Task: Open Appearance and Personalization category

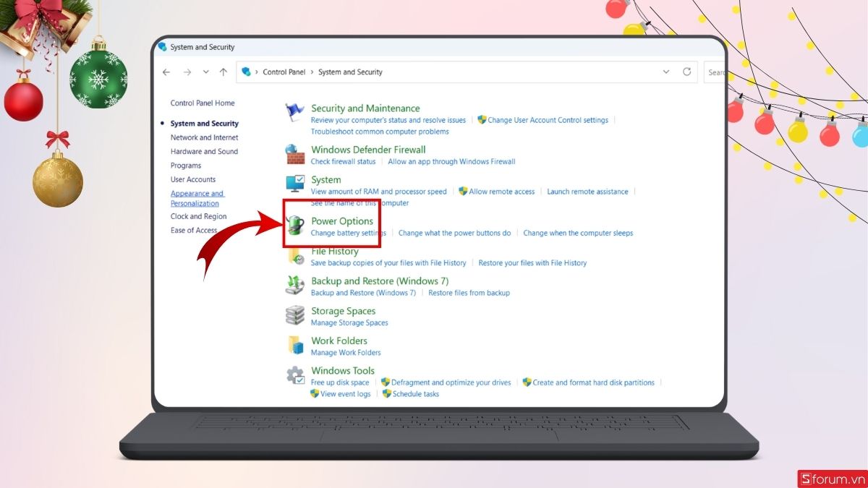Action: click(197, 199)
